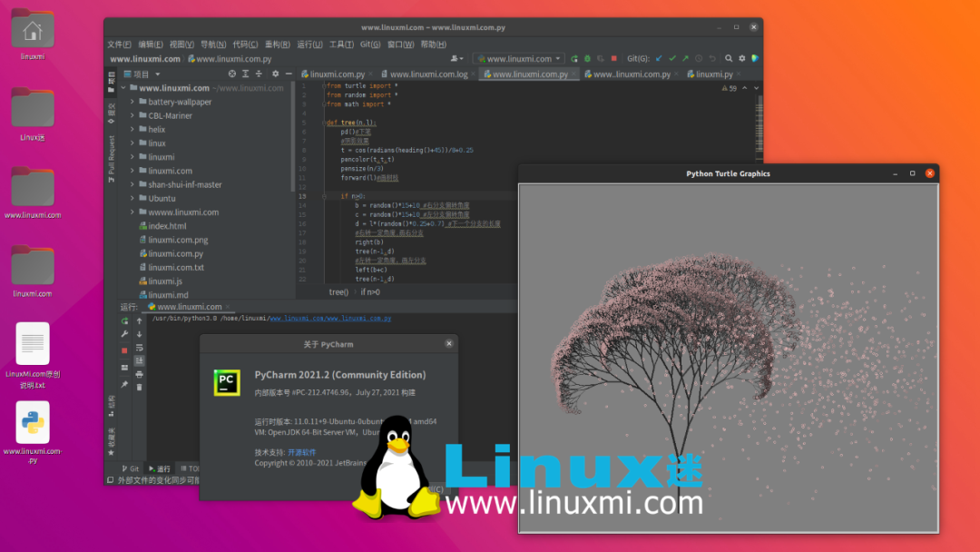Select linuxmi.com.py in project tree
Image resolution: width=980 pixels, height=552 pixels.
[x=175, y=253]
